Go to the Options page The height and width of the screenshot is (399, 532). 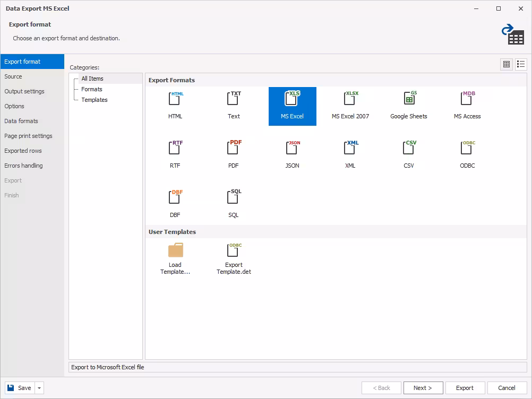coord(32,106)
